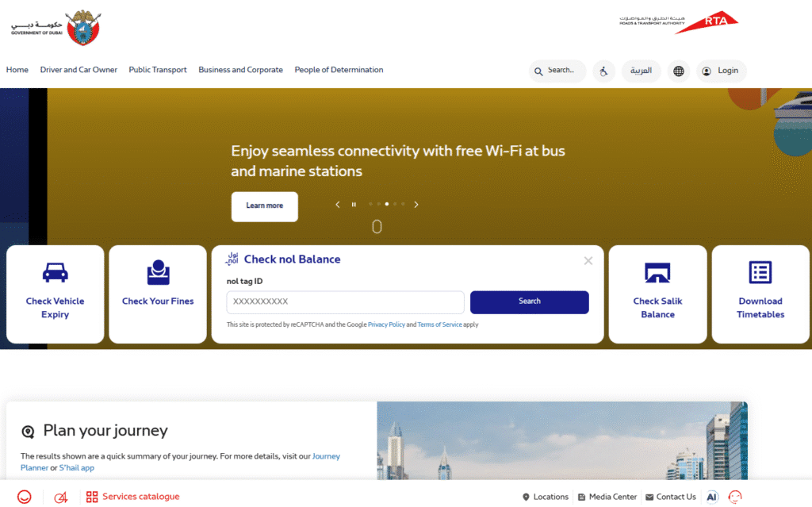Select the first carousel dot
The height and width of the screenshot is (507, 812).
tap(370, 204)
